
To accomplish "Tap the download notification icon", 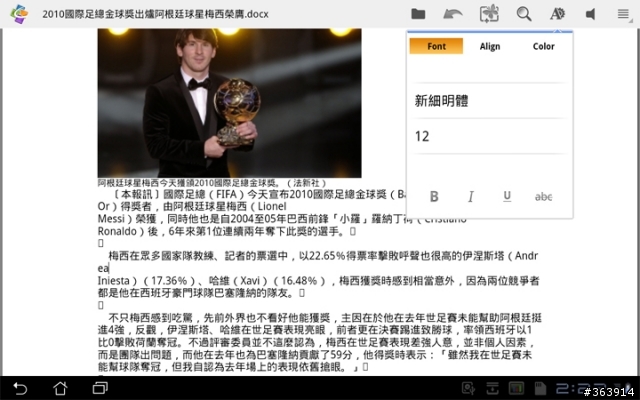I will (x=492, y=389).
